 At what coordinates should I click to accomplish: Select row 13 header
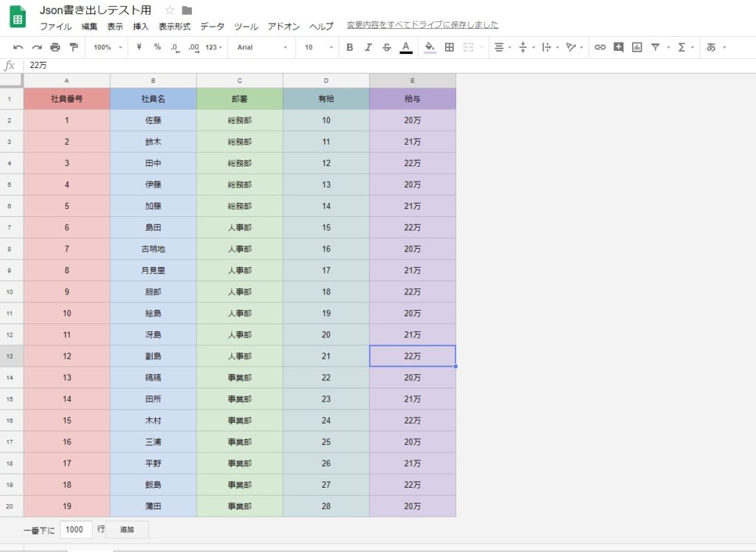[x=10, y=356]
